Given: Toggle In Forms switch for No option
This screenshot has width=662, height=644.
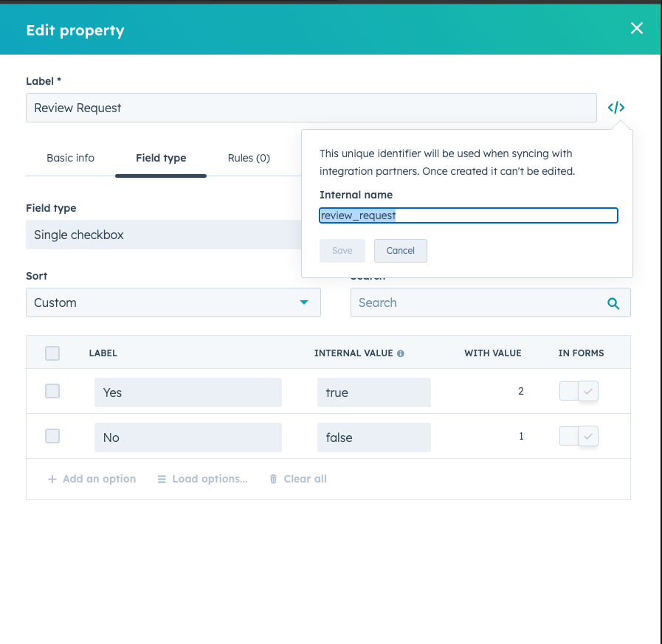Looking at the screenshot, I should (x=579, y=437).
